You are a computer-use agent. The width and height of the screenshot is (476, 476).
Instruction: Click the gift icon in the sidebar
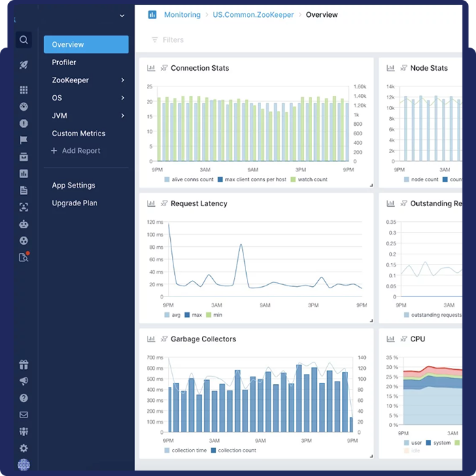pos(24,365)
